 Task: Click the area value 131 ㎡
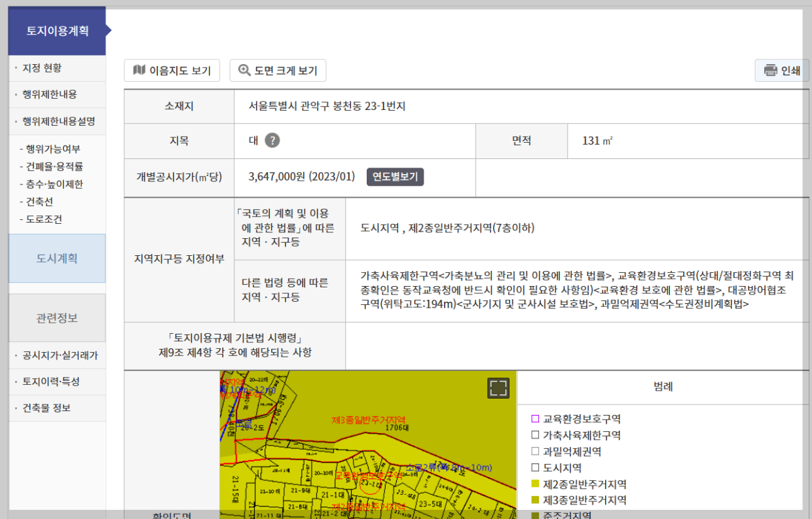598,141
